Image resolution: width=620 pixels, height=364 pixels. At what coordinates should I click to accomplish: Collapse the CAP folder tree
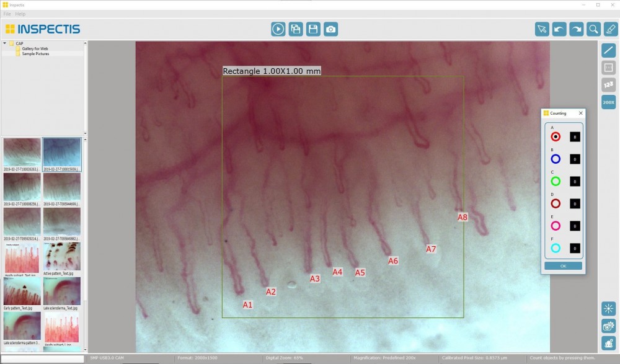pos(4,43)
